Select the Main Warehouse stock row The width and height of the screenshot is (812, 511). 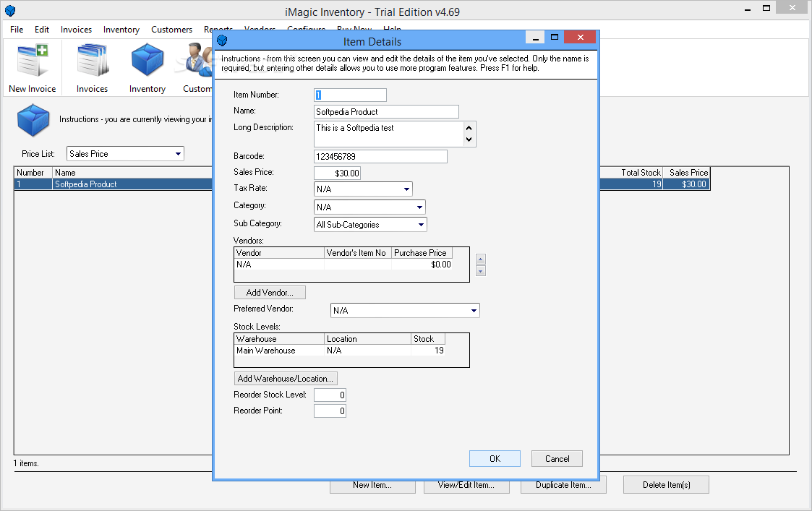coord(340,351)
